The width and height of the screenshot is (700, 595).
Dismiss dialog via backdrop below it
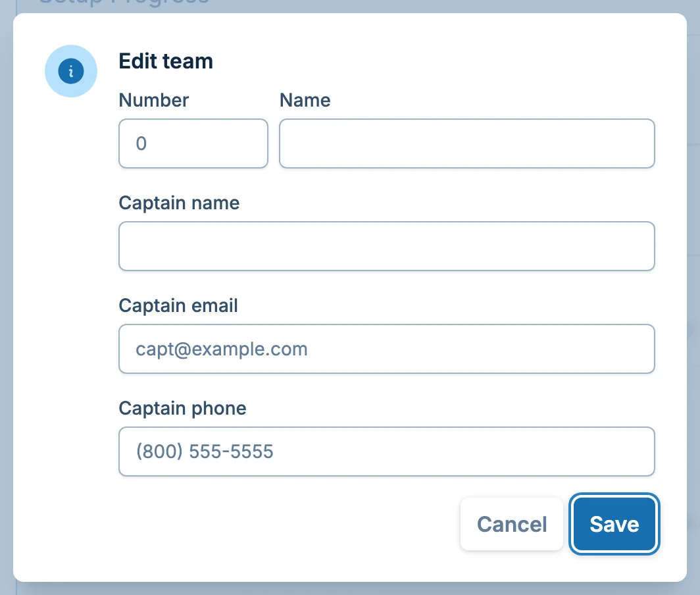[x=350, y=589]
